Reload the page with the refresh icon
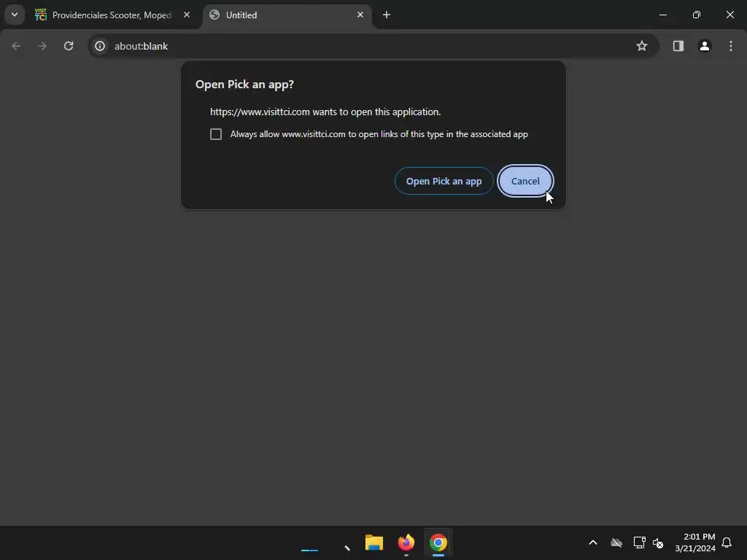The width and height of the screenshot is (747, 560). tap(69, 46)
